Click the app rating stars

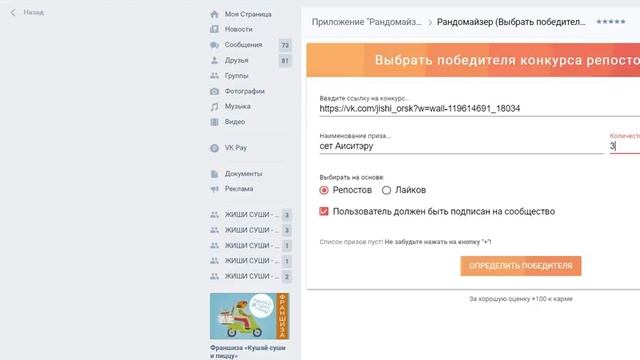tap(611, 22)
